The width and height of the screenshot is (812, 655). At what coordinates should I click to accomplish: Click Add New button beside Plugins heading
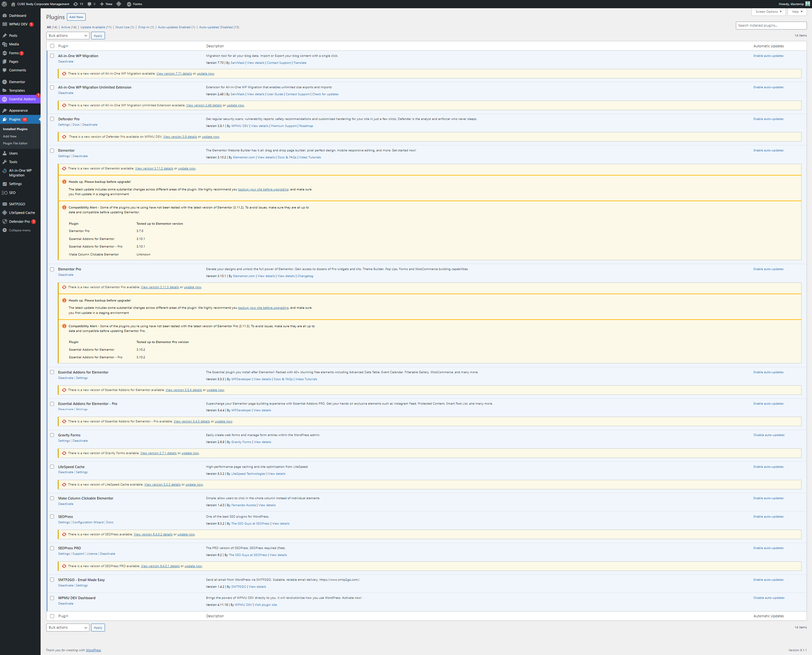pyautogui.click(x=76, y=17)
